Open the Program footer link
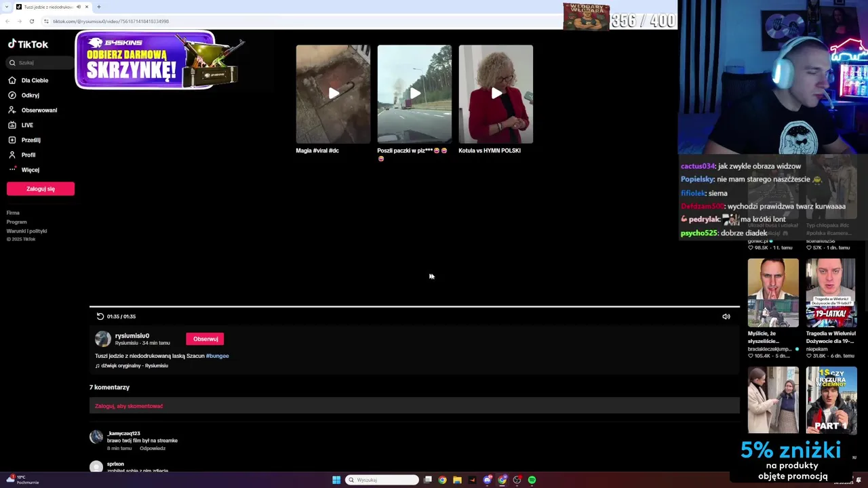 [16, 222]
